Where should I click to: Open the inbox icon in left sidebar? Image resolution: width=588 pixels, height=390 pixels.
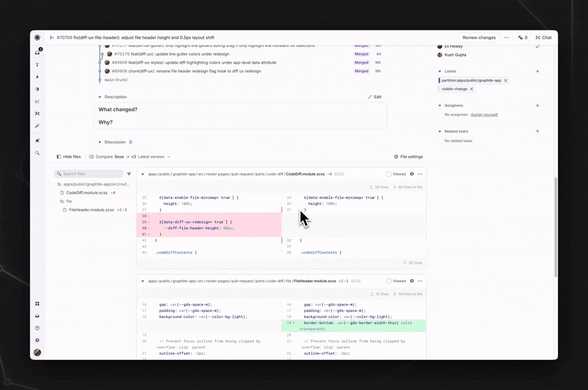coord(38,52)
